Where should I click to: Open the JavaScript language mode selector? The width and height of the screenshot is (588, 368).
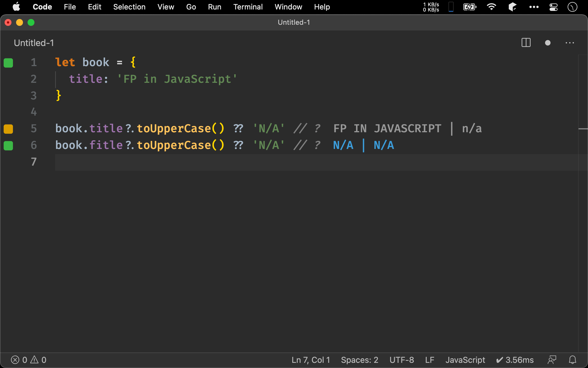click(465, 360)
